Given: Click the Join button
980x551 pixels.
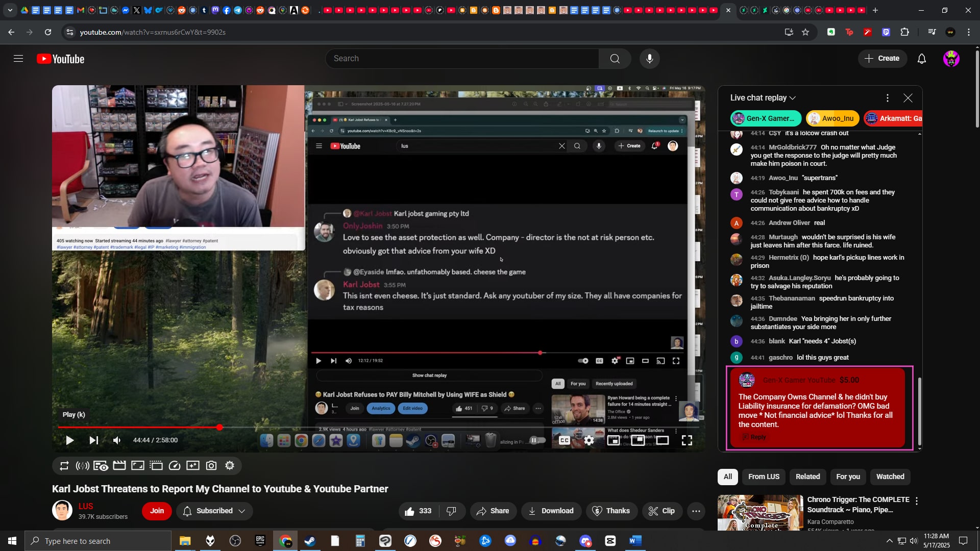Looking at the screenshot, I should coord(157,511).
